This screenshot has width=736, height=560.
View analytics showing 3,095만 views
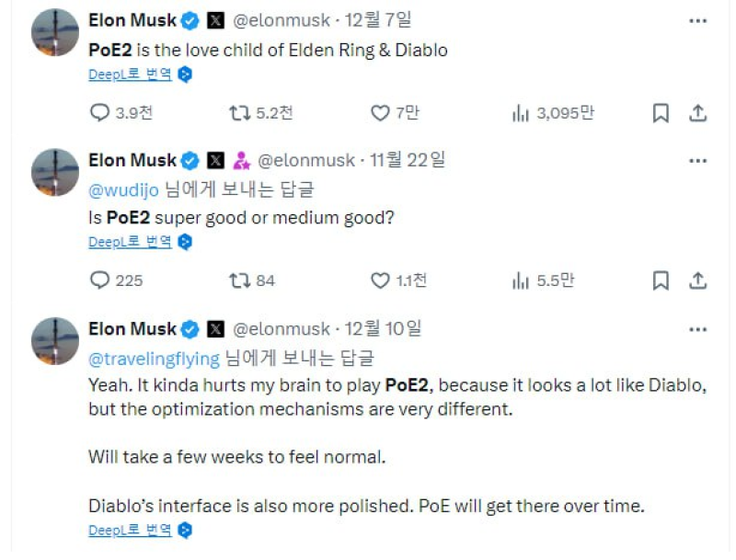[521, 113]
